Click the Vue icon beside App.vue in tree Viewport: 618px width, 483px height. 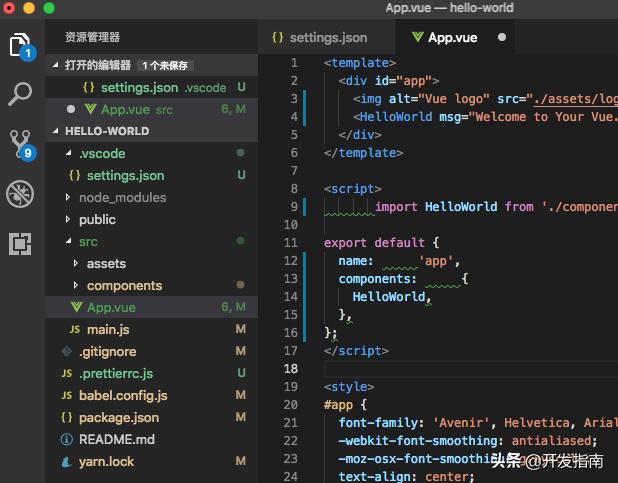[76, 307]
